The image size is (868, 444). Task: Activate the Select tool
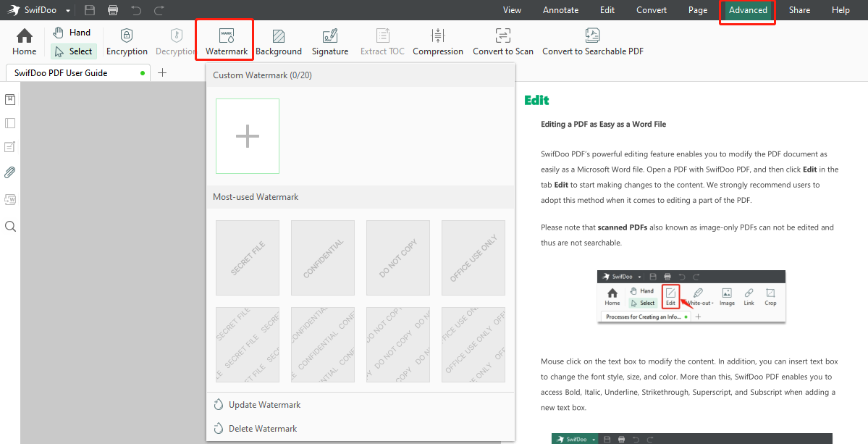tap(74, 51)
